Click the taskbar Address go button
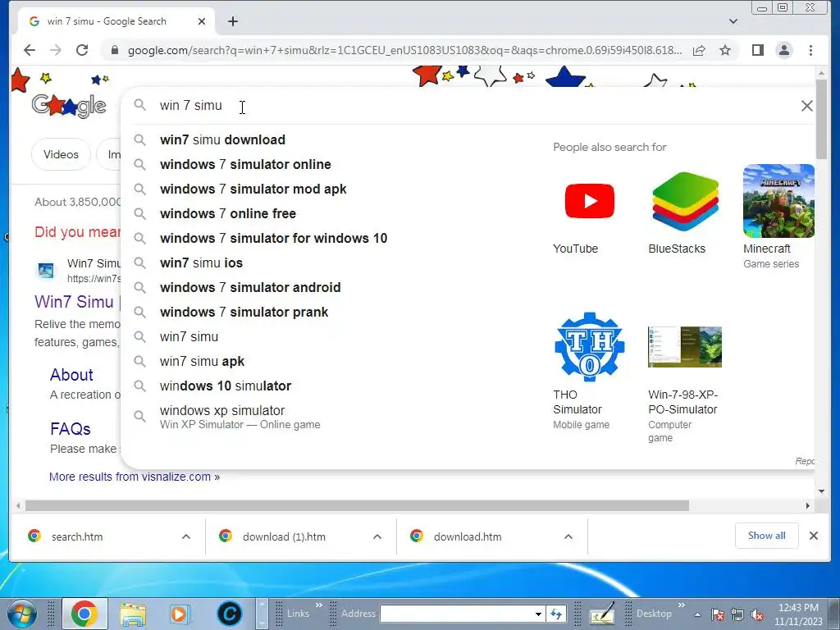The image size is (840, 630). pos(555,614)
